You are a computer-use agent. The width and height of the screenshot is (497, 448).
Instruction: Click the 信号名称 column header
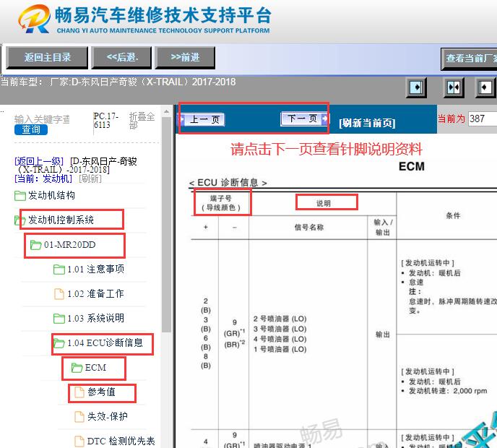pyautogui.click(x=308, y=227)
